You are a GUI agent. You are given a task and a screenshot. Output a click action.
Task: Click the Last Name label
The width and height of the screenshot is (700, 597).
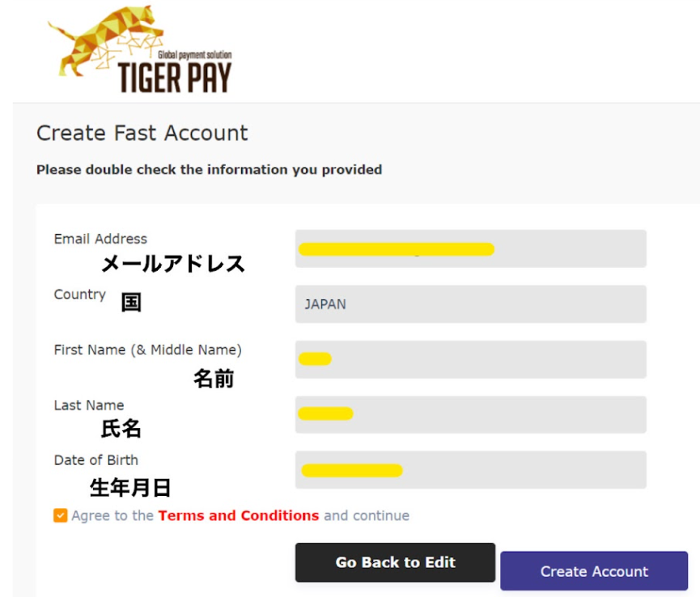click(x=89, y=405)
